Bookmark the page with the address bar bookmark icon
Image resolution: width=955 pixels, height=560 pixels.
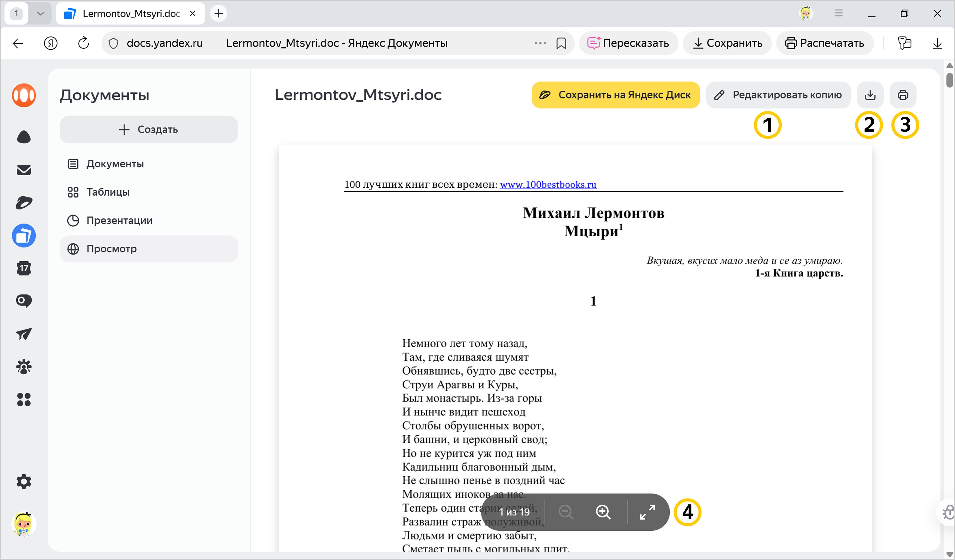pyautogui.click(x=561, y=43)
